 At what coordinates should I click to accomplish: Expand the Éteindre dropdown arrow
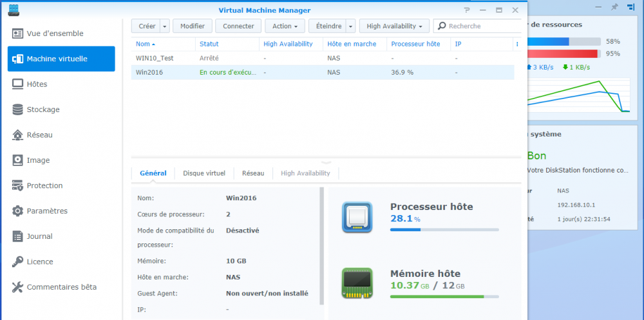tap(350, 26)
